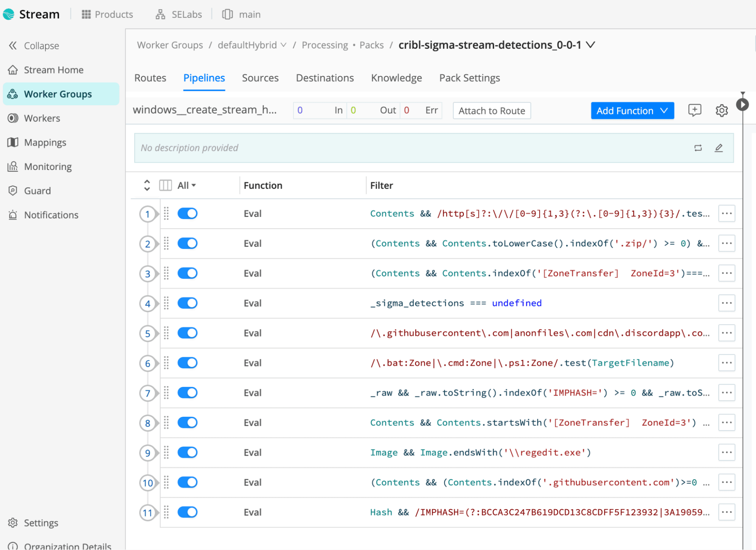Click the edit description pencil icon

pyautogui.click(x=719, y=148)
